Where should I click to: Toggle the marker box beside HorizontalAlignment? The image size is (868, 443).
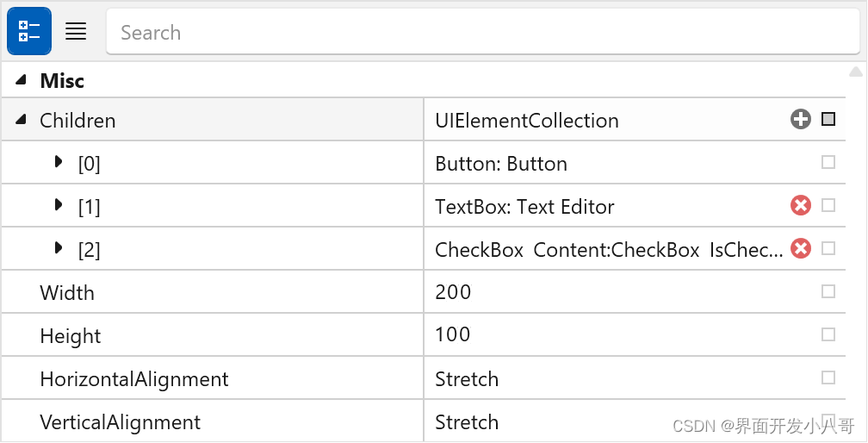pyautogui.click(x=828, y=377)
